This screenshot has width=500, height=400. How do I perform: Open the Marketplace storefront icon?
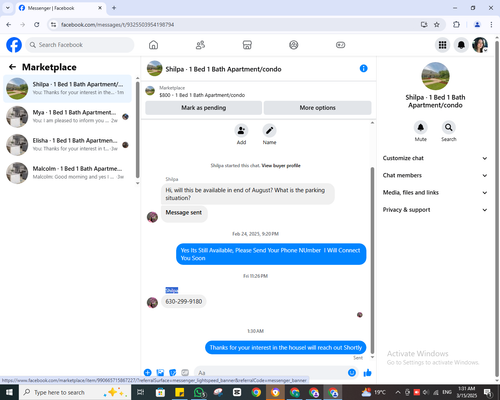point(247,45)
